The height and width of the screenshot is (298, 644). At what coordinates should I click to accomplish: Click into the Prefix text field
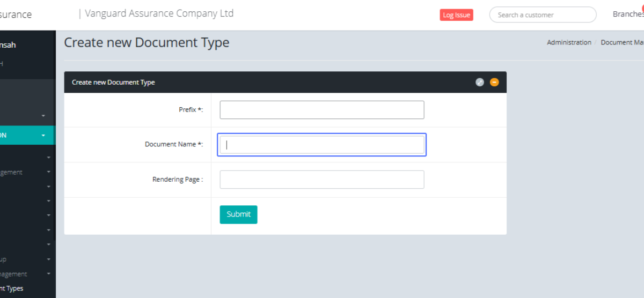322,110
